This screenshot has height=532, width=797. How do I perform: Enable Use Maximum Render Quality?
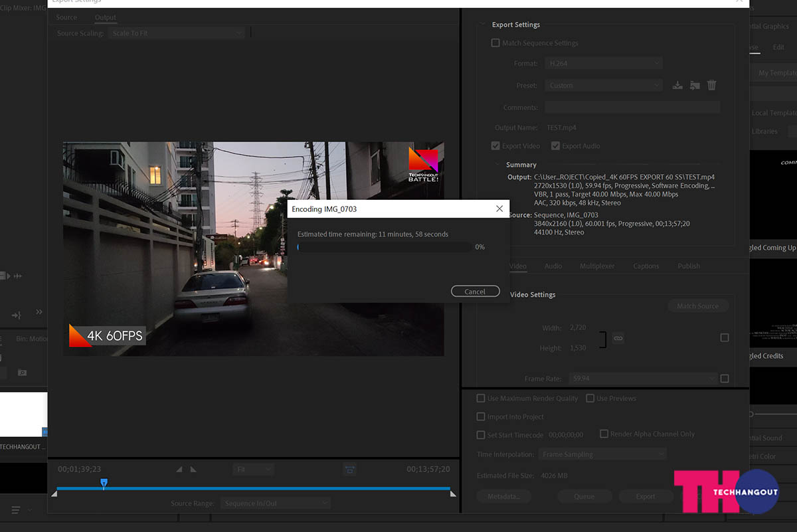pos(481,399)
